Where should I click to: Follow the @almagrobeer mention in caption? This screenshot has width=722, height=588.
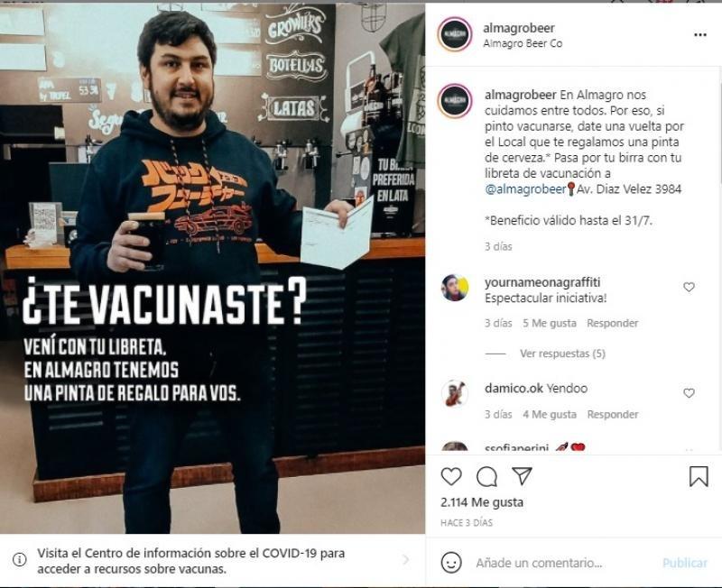click(x=525, y=189)
